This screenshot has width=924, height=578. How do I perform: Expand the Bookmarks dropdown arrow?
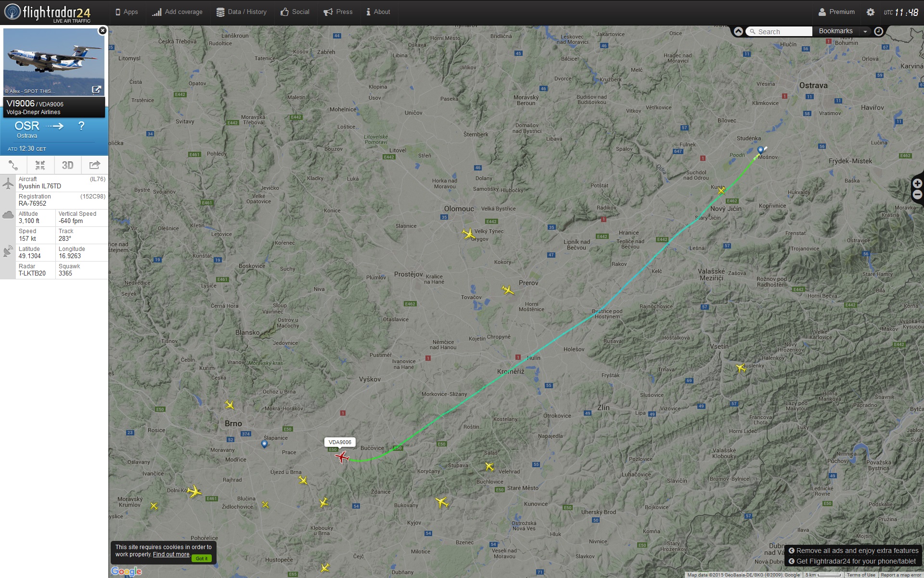865,31
